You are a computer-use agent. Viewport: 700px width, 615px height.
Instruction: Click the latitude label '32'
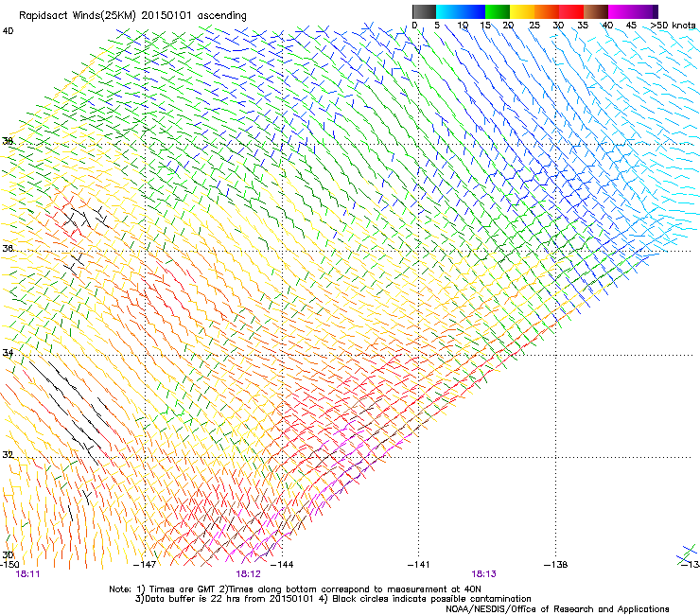8,455
